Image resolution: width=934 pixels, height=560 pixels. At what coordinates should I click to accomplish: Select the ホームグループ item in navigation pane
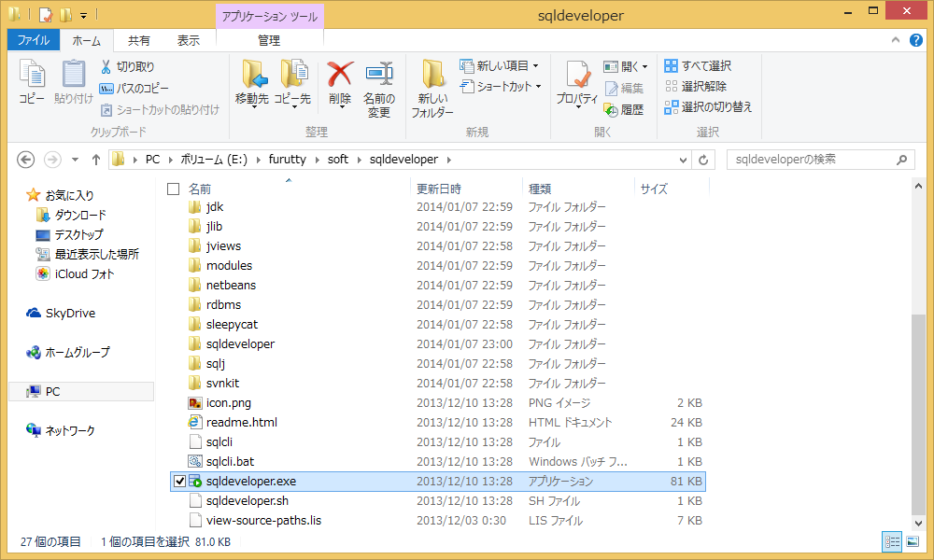click(x=68, y=352)
